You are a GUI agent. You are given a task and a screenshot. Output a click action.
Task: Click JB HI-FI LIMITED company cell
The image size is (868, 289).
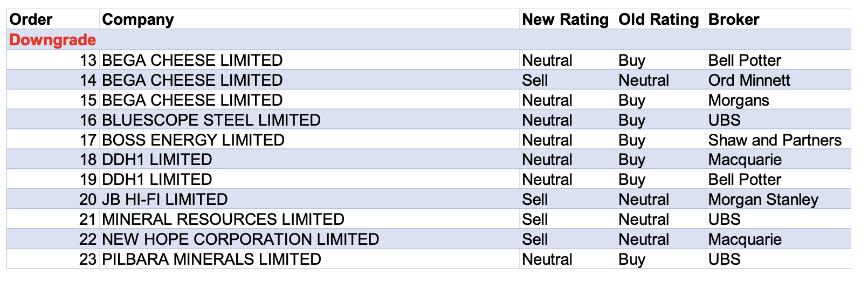(x=164, y=199)
